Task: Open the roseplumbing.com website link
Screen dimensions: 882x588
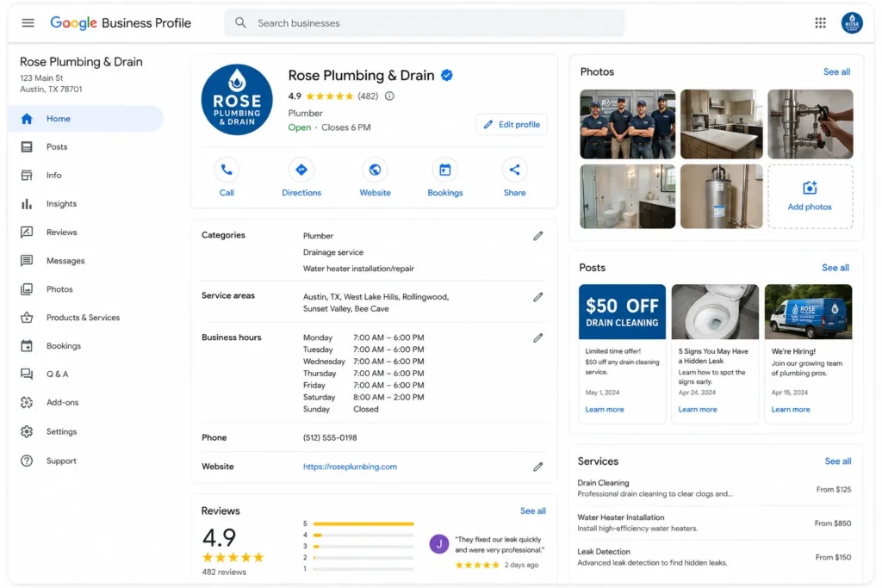Action: [x=350, y=467]
